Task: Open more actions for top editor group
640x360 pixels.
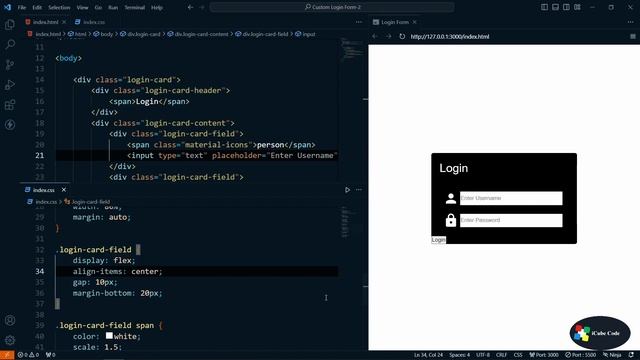Action: click(x=359, y=22)
